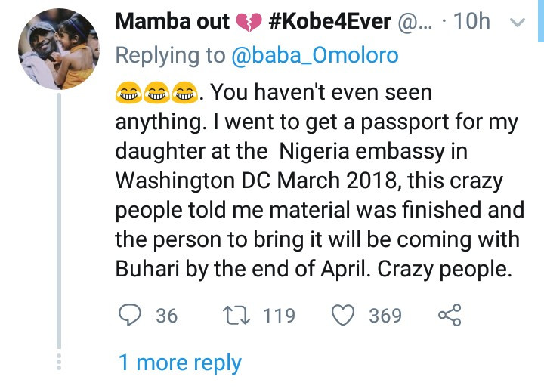Click the reply speech bubble icon
The height and width of the screenshot is (392, 544).
click(x=131, y=315)
